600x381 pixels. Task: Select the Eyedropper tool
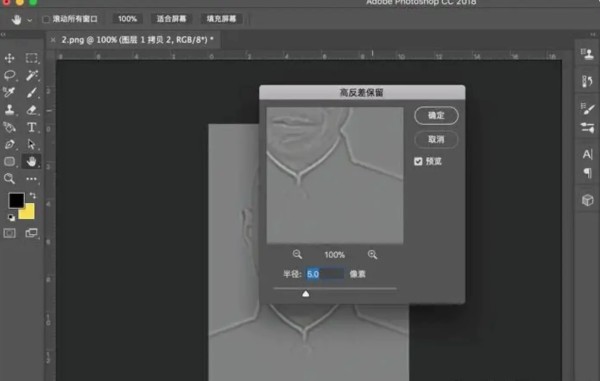pos(10,92)
